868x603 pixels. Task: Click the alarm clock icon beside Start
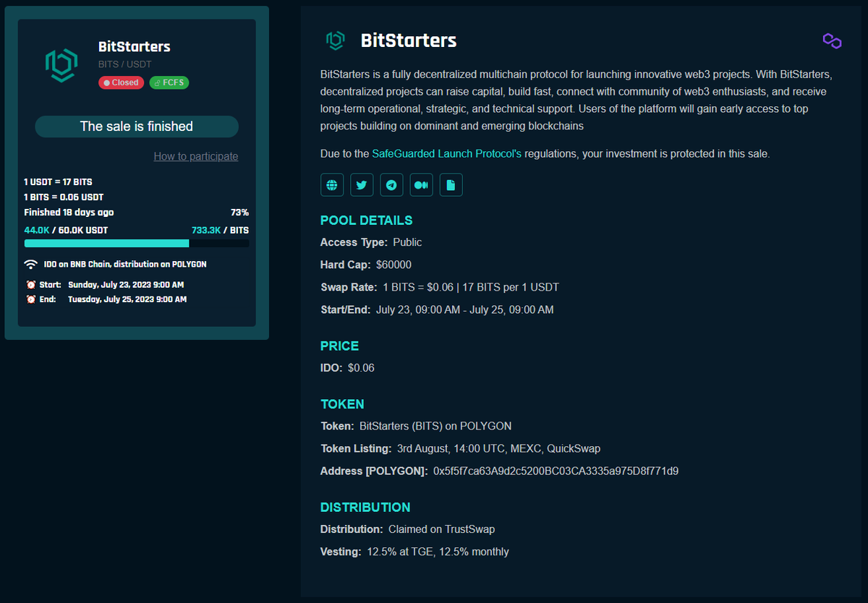(31, 285)
